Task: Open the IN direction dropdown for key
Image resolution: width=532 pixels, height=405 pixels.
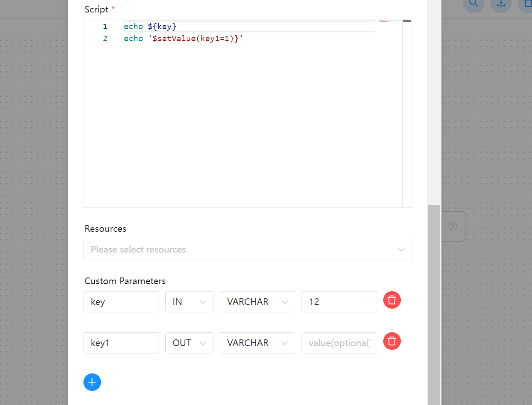Action: (x=189, y=302)
